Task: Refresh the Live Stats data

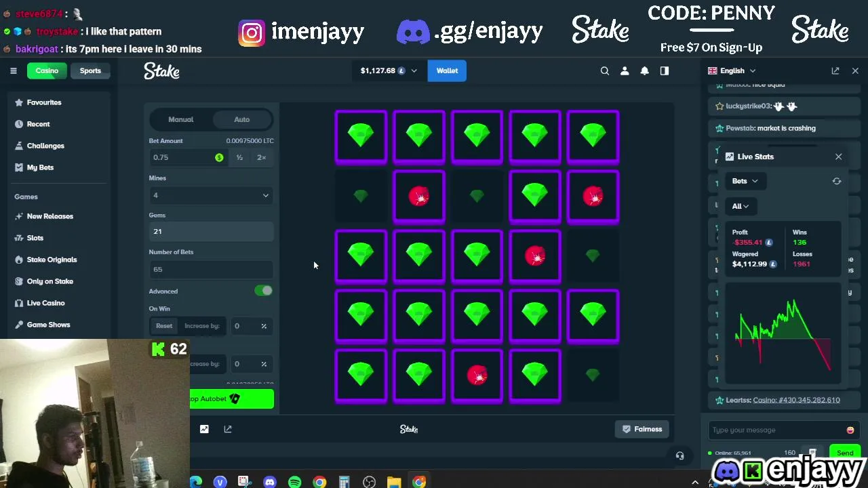Action: (837, 181)
